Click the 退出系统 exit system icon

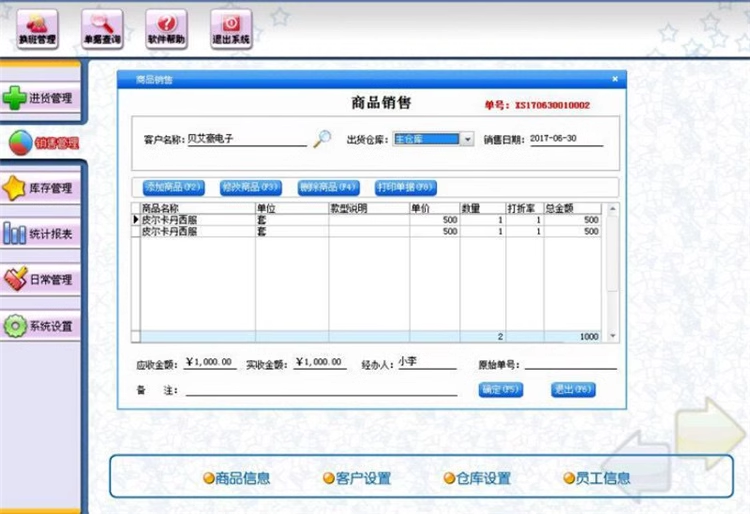click(x=231, y=29)
